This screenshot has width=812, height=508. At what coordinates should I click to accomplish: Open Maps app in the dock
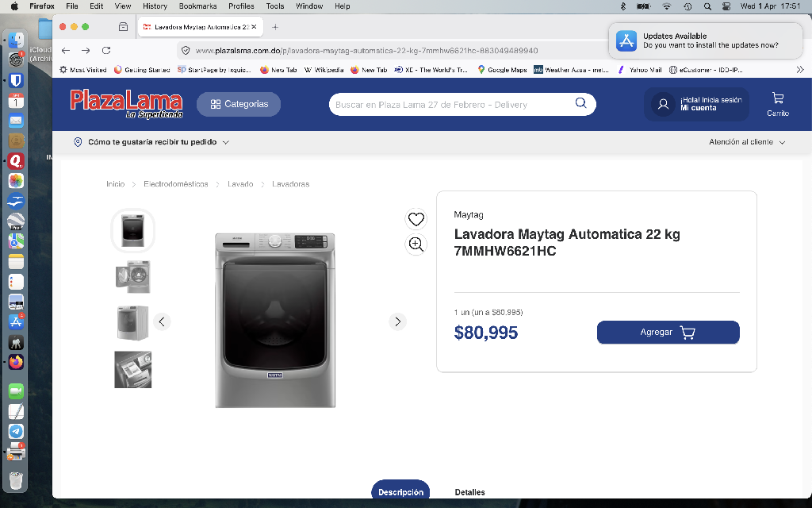coord(16,241)
